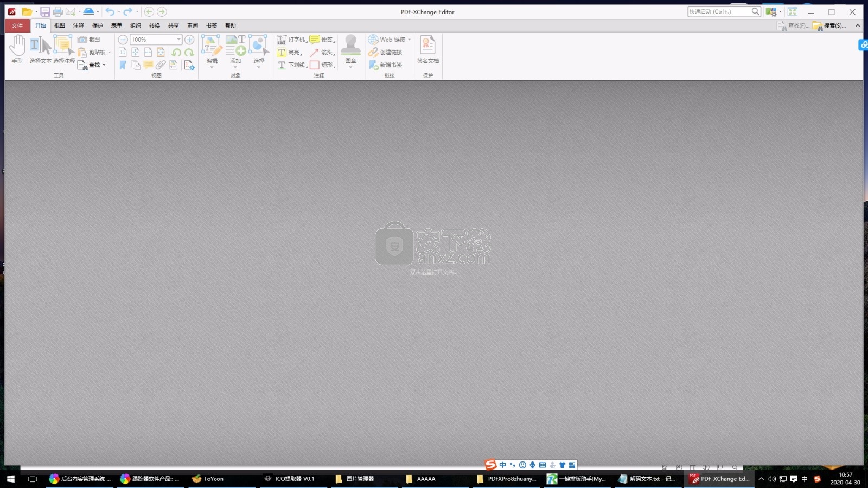Show the Attachments paperclip pane icon
The image size is (868, 488).
(161, 65)
